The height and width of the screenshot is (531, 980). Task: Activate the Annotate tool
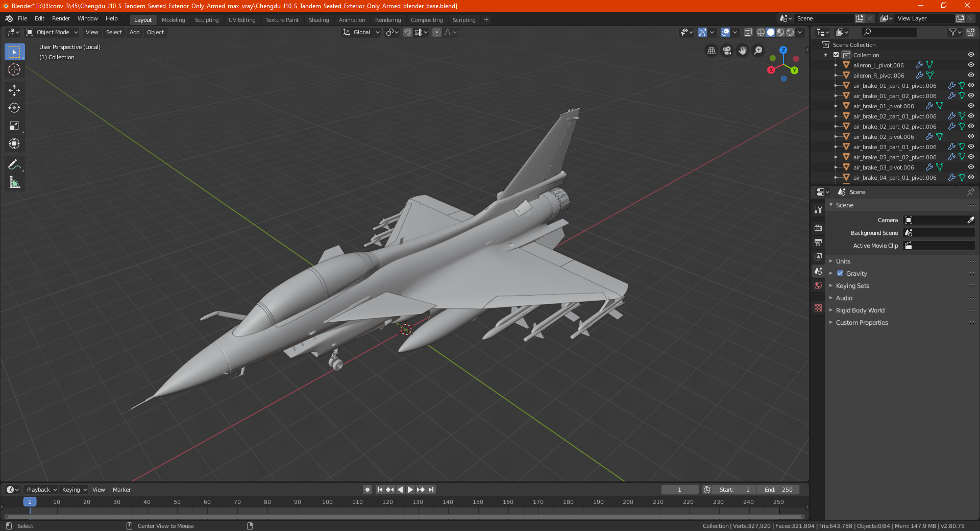click(x=14, y=164)
